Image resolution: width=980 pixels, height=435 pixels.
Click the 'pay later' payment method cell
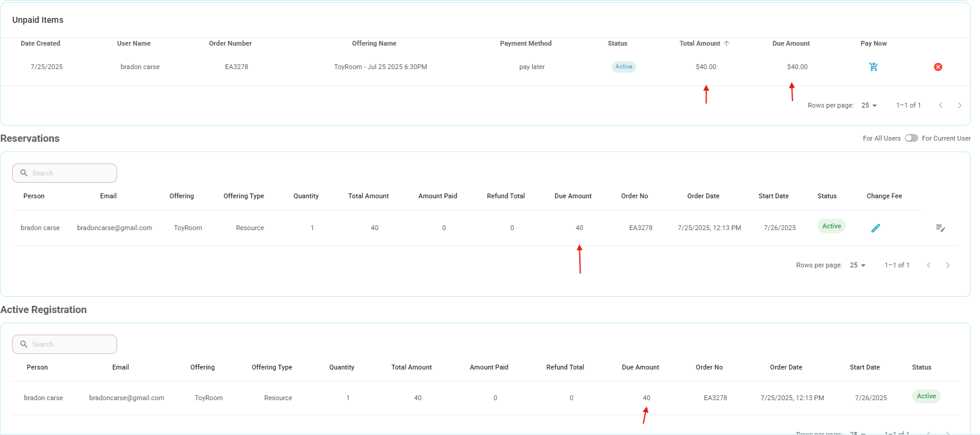pos(532,67)
